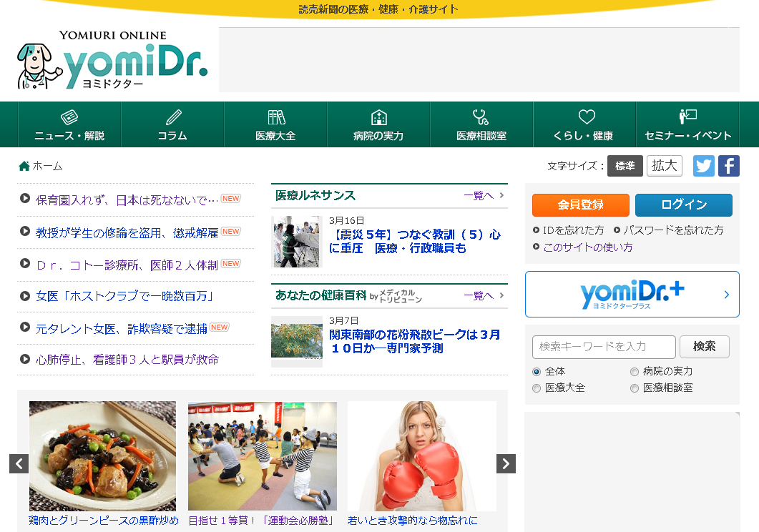The height and width of the screenshot is (532, 759).
Task: Select the 医療大全 search scope radio
Action: click(537, 388)
